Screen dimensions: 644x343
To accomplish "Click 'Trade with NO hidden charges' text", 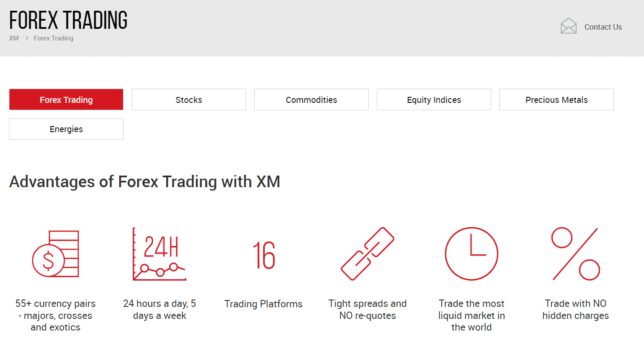I will (576, 309).
